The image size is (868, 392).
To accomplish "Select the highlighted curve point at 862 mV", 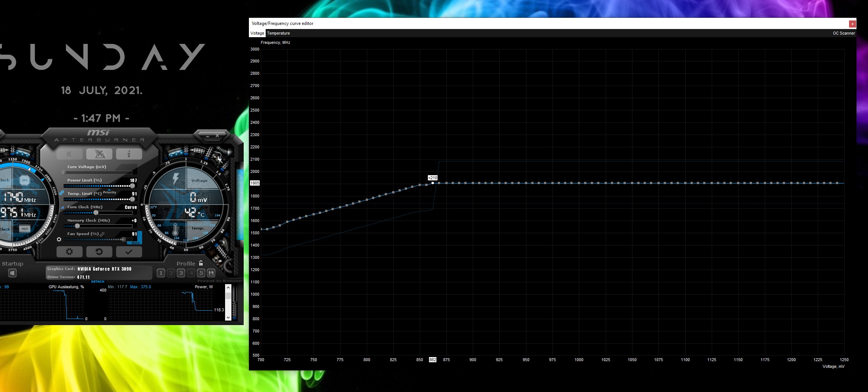I will pos(433,183).
